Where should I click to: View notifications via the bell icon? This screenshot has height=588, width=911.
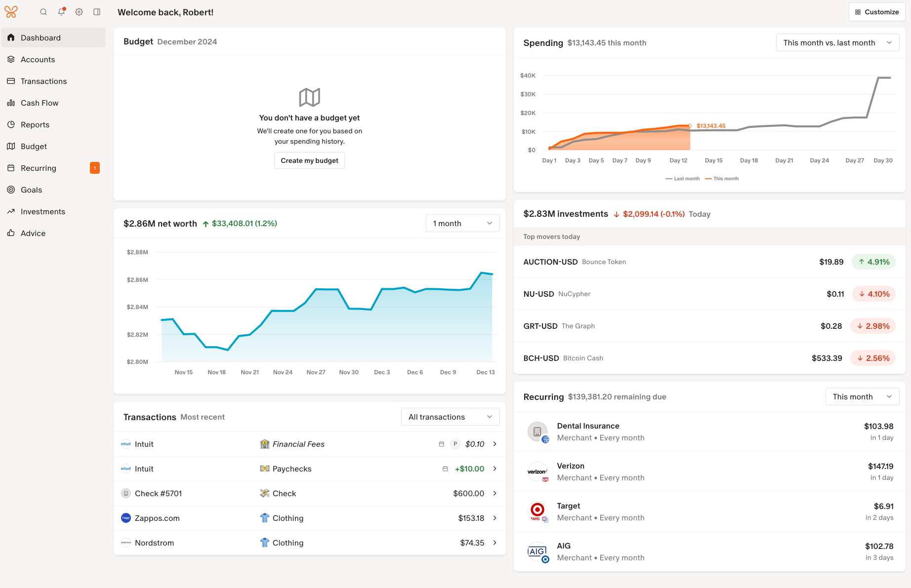tap(61, 12)
